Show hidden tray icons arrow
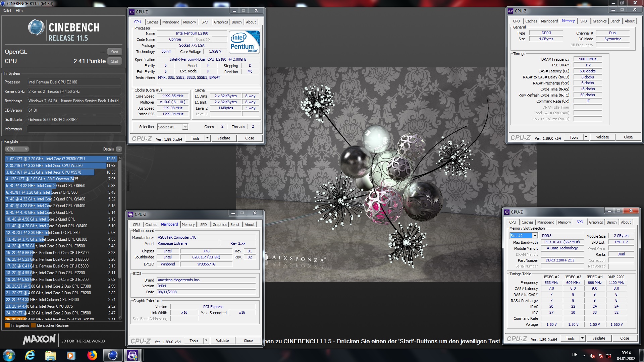Screen dimensions: 644x362 [x=584, y=356]
